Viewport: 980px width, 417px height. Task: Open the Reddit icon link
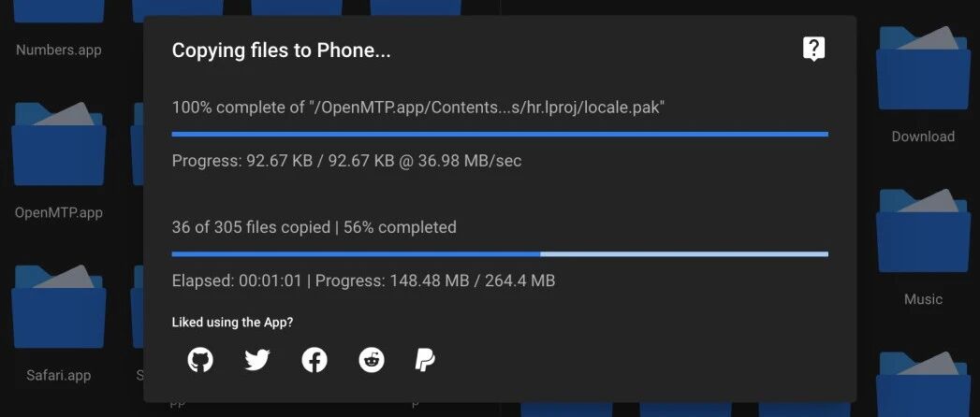click(x=372, y=360)
